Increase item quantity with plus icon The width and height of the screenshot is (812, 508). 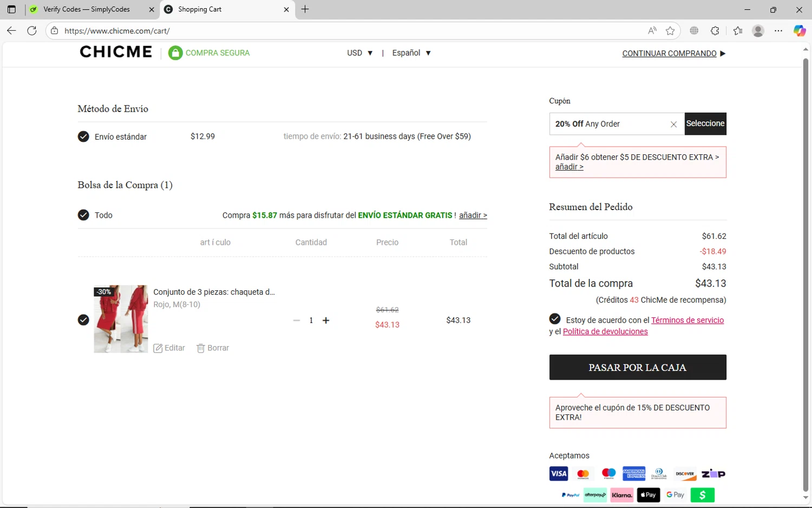coord(326,321)
